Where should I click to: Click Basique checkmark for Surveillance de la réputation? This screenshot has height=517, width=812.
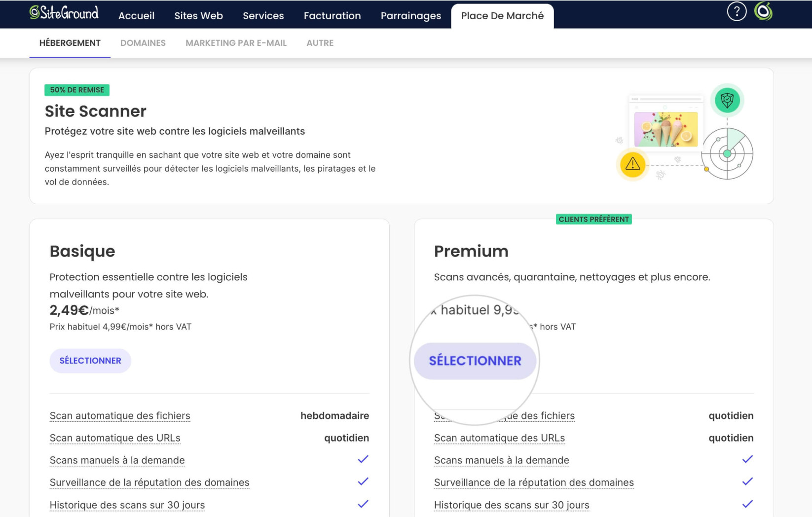(363, 481)
